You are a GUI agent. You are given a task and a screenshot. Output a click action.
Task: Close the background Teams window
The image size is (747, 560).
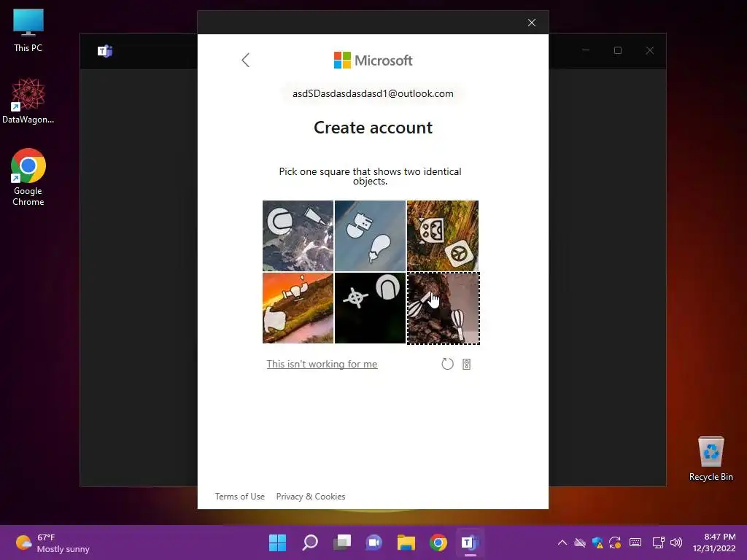650,50
